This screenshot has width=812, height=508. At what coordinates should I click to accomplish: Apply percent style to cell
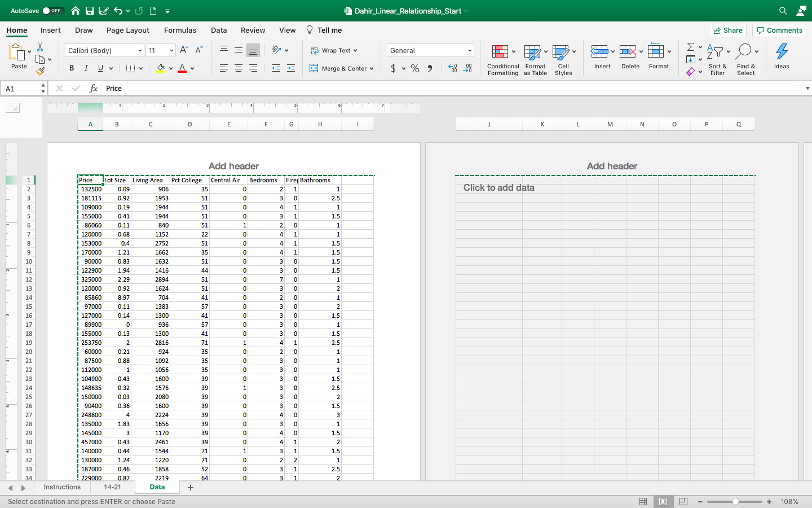pos(415,68)
